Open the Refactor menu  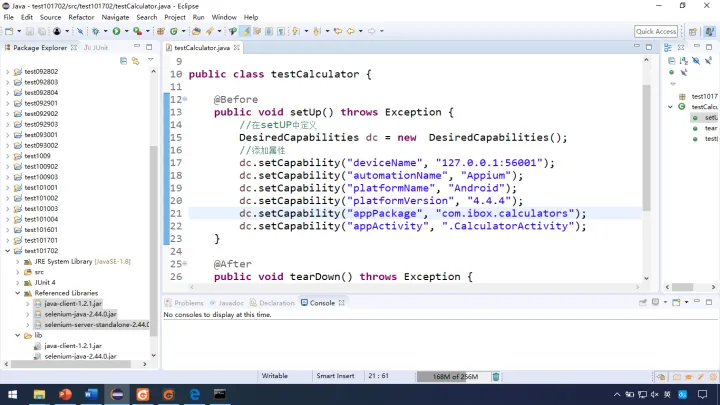(x=81, y=17)
